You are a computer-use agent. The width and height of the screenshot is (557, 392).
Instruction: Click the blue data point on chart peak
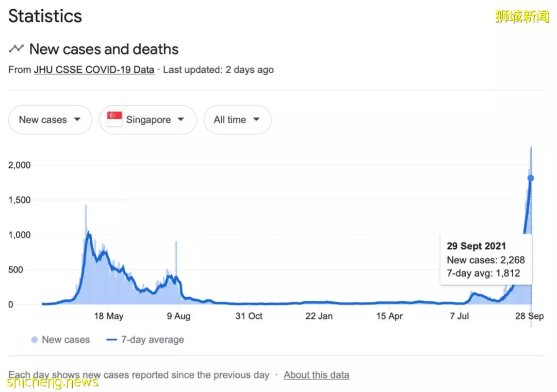point(530,178)
